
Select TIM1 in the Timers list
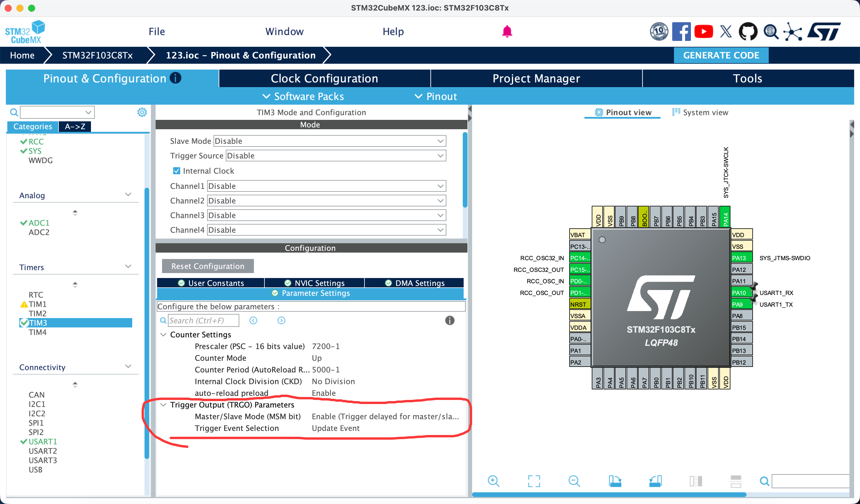click(x=37, y=304)
